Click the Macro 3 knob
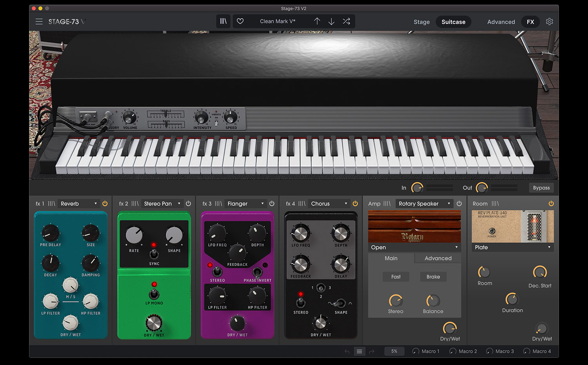The image size is (588, 365). (490, 351)
